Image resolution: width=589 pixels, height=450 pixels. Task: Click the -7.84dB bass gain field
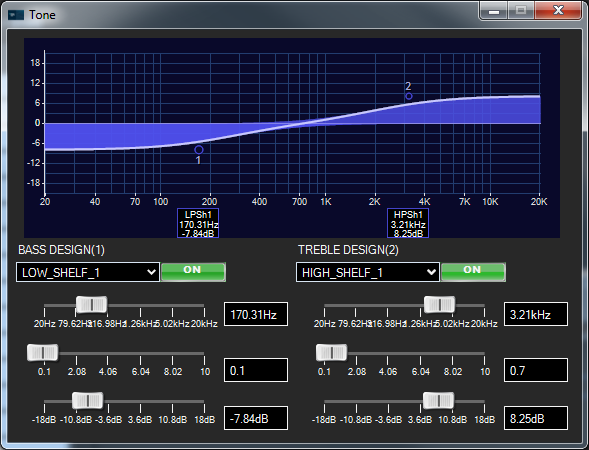[256, 418]
